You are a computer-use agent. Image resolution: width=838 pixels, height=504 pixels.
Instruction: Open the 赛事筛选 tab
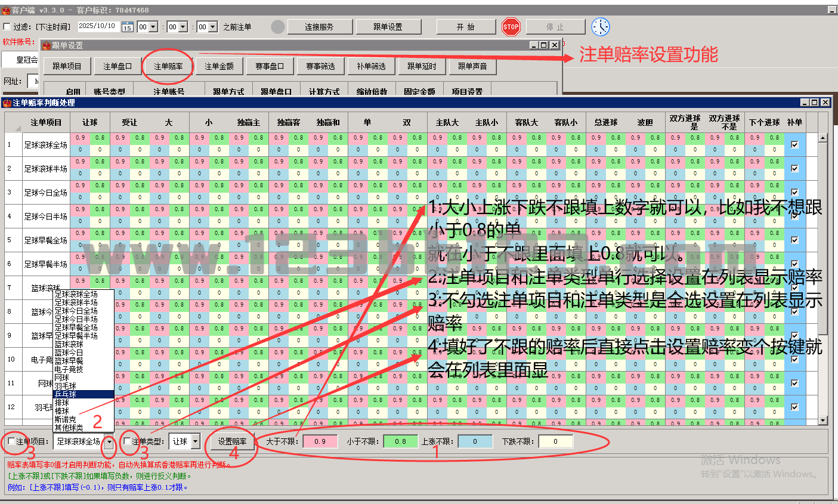click(320, 66)
